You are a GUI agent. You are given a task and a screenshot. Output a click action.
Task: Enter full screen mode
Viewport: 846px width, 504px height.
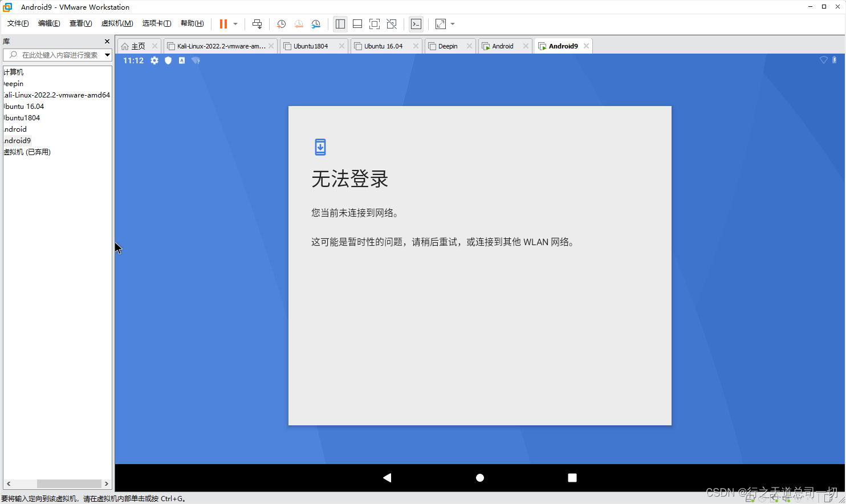point(375,24)
